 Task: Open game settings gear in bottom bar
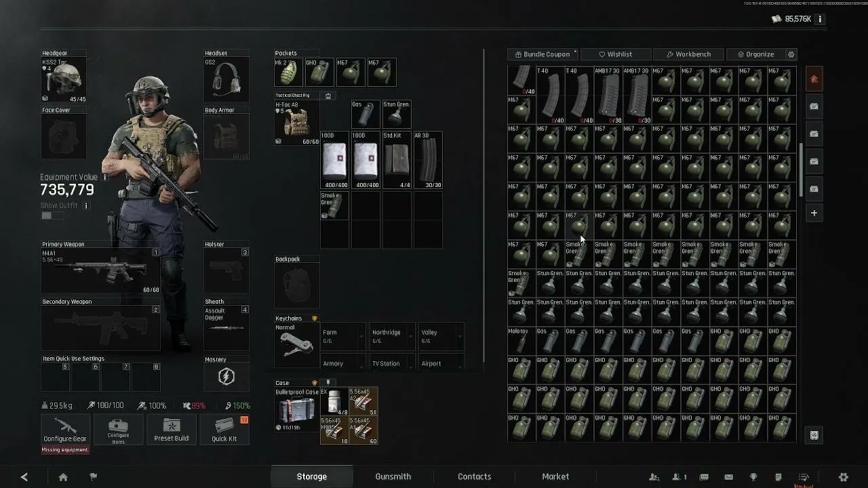click(x=844, y=477)
